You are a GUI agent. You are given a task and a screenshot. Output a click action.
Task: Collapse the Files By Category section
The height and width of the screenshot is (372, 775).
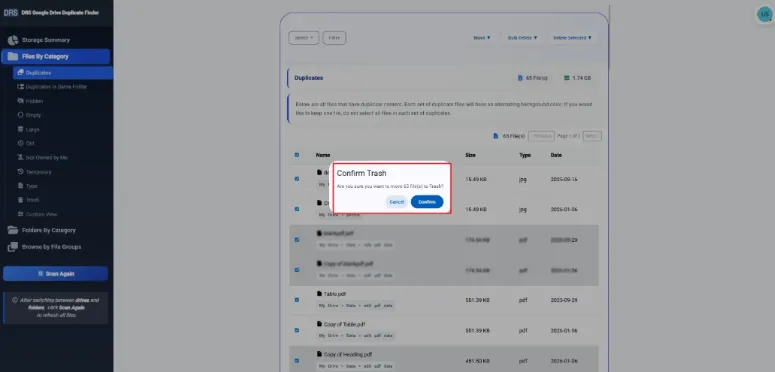(x=55, y=56)
